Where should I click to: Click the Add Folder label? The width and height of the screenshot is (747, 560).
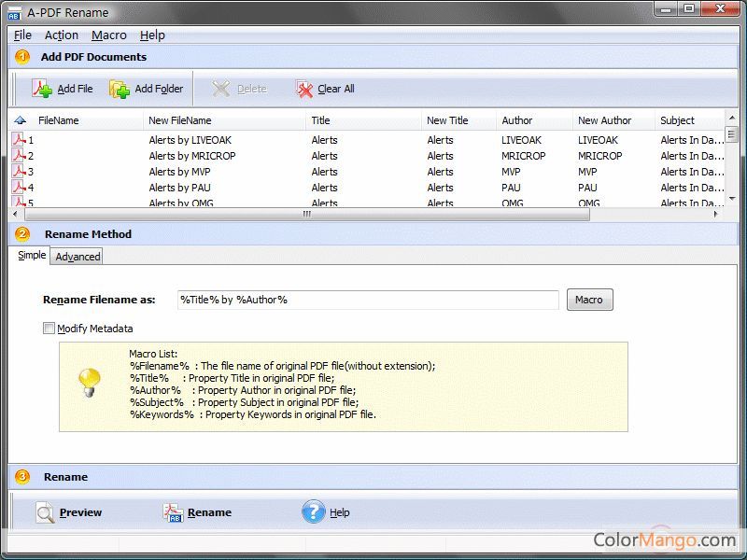159,89
